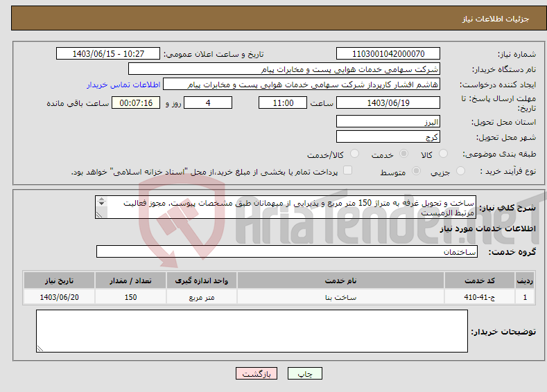Click the delivery city field کرج
This screenshot has height=392, width=547.
click(x=388, y=136)
